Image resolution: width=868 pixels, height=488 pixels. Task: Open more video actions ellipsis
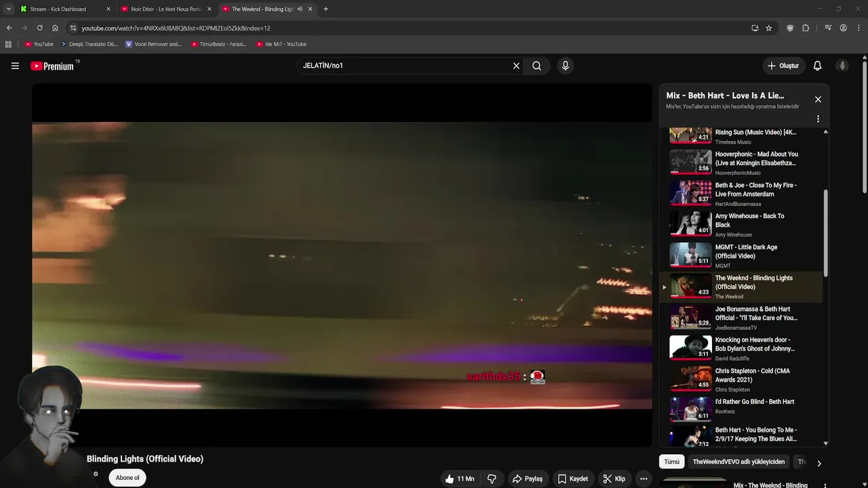pyautogui.click(x=644, y=479)
